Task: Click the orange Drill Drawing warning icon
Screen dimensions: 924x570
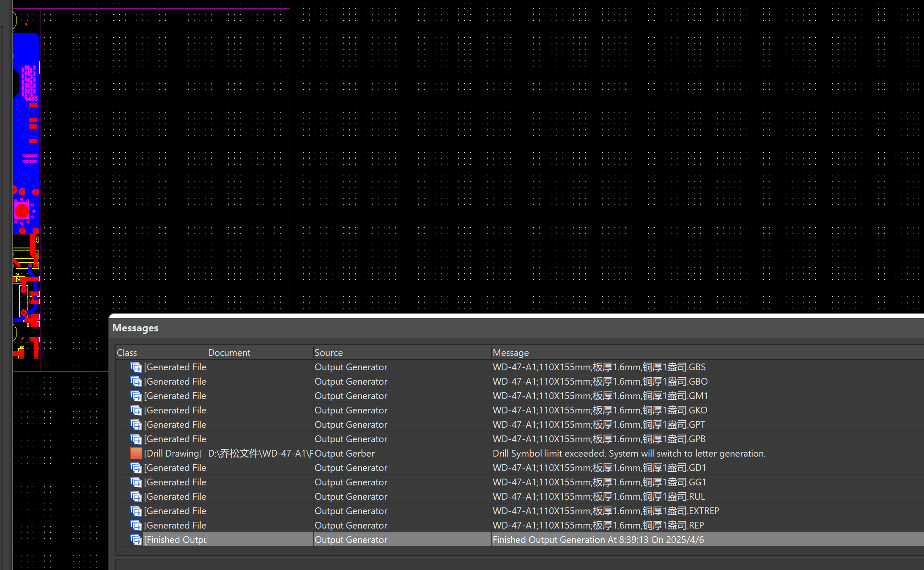Action: click(136, 454)
